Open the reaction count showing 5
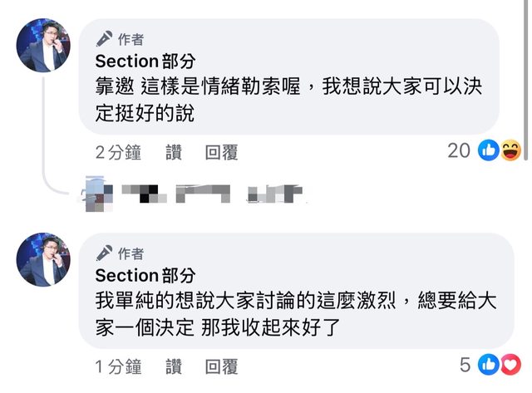Viewport: 532px width, 393px height. [x=465, y=365]
